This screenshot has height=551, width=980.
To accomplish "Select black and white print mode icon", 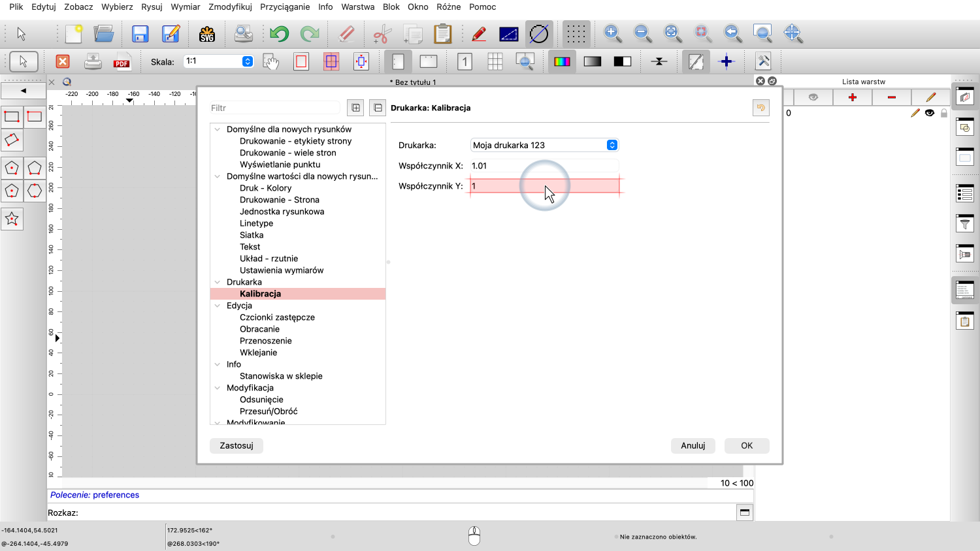I will click(x=623, y=61).
